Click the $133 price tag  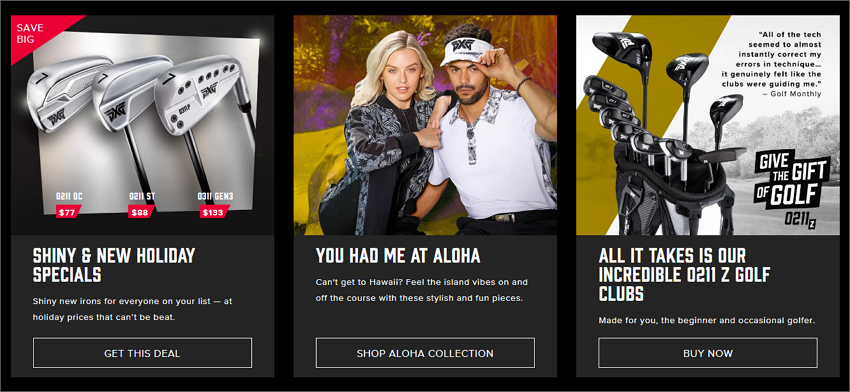pos(214,212)
